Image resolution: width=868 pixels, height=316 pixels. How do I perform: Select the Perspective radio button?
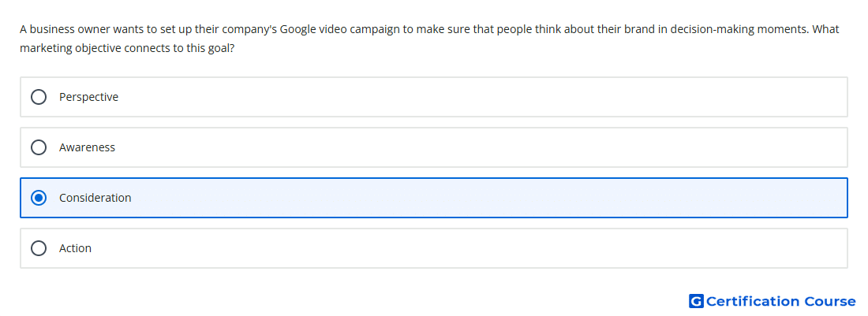point(39,97)
